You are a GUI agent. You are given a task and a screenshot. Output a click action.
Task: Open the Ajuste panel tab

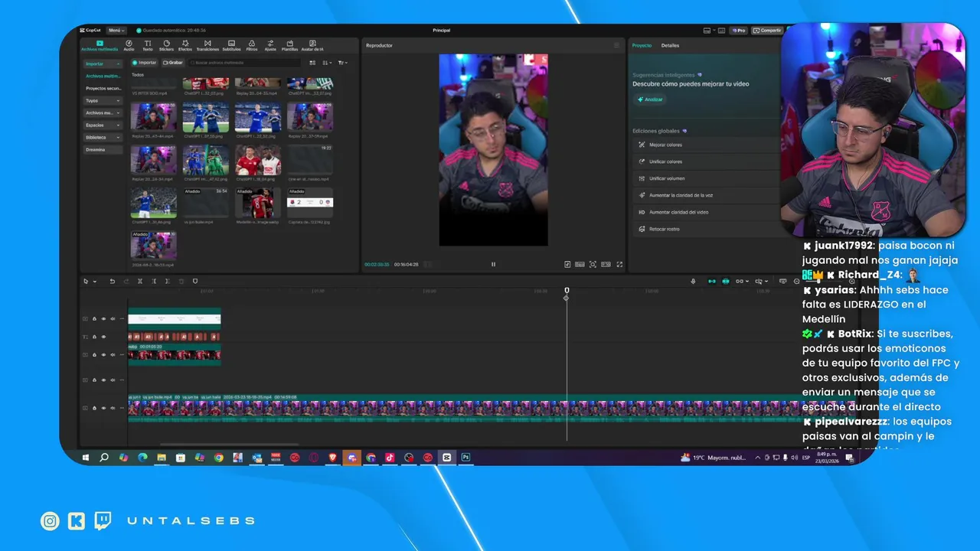pos(270,45)
